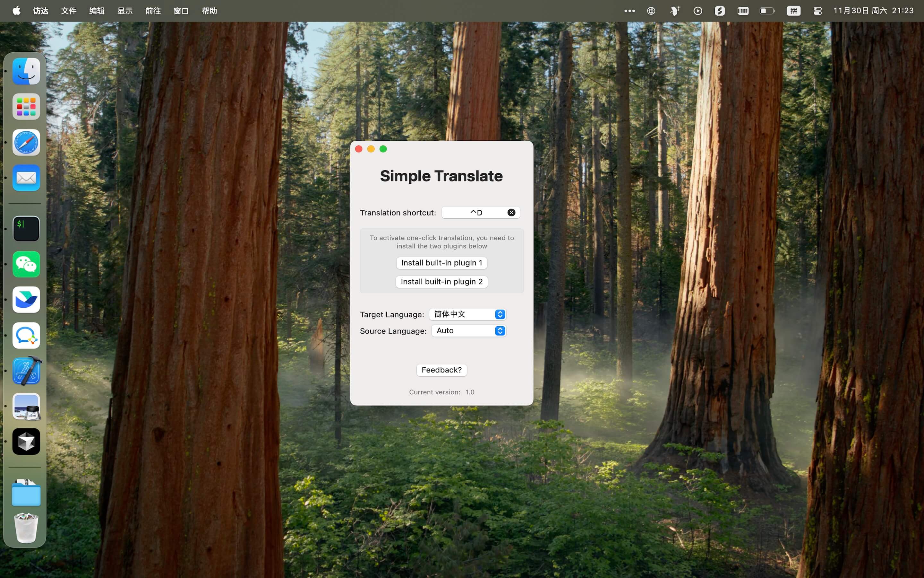Open the Lark blue bird app
924x578 pixels.
(x=26, y=300)
